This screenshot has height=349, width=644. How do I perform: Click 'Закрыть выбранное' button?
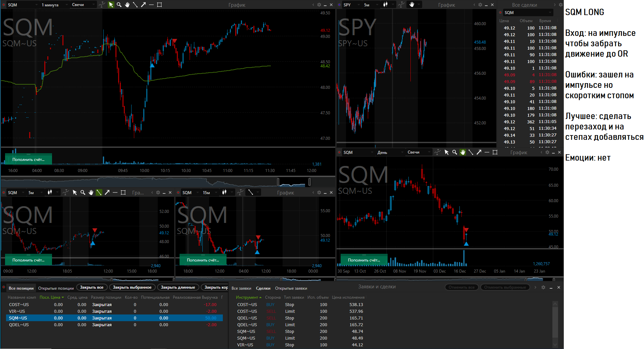coord(132,287)
